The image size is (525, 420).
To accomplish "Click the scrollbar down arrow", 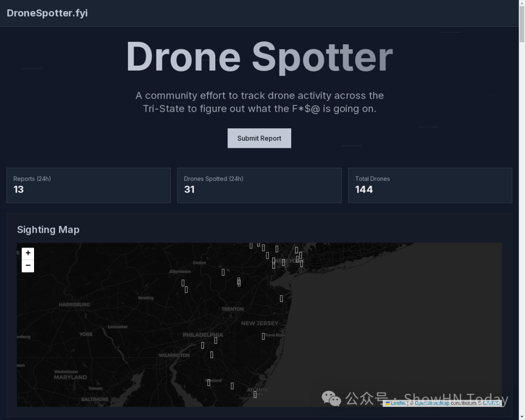I will tap(522, 417).
